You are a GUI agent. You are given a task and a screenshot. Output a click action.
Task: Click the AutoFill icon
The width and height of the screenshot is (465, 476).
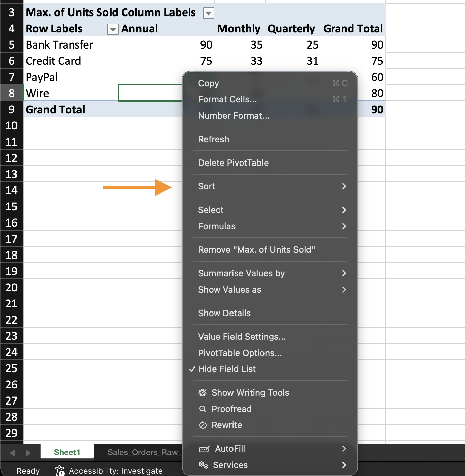click(204, 449)
